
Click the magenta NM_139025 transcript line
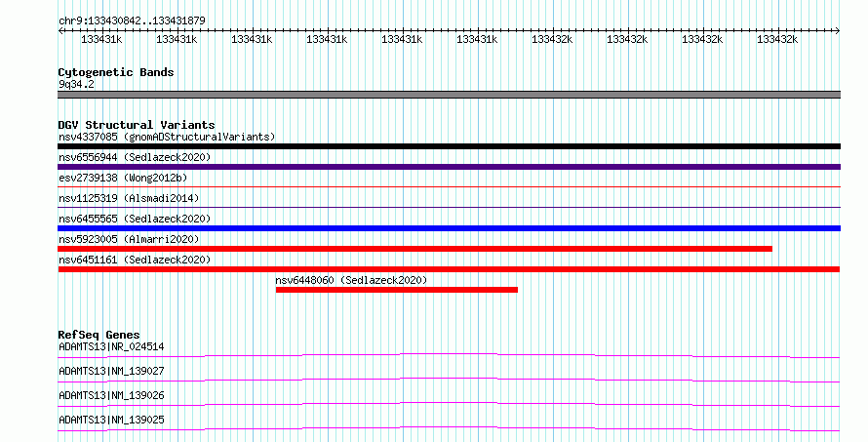(x=449, y=428)
